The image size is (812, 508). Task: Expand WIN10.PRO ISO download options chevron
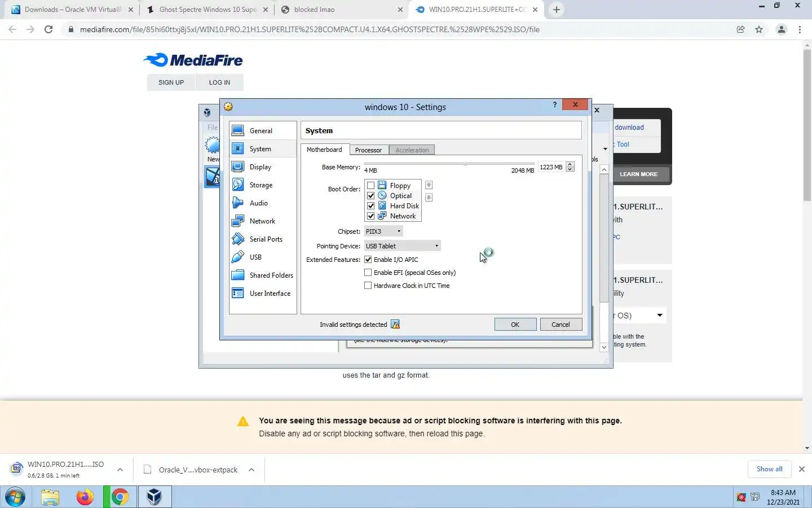[x=120, y=470]
